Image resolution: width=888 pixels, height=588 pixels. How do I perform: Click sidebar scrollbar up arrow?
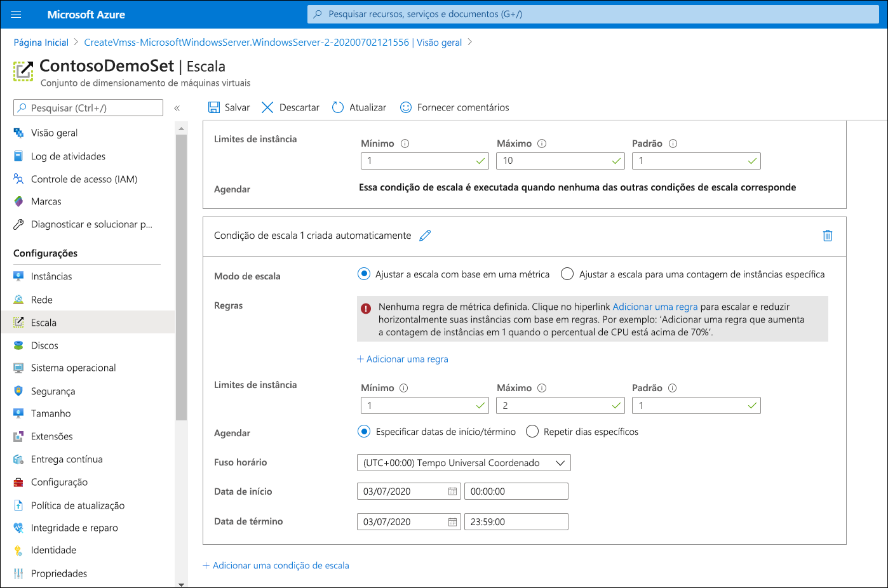point(181,129)
